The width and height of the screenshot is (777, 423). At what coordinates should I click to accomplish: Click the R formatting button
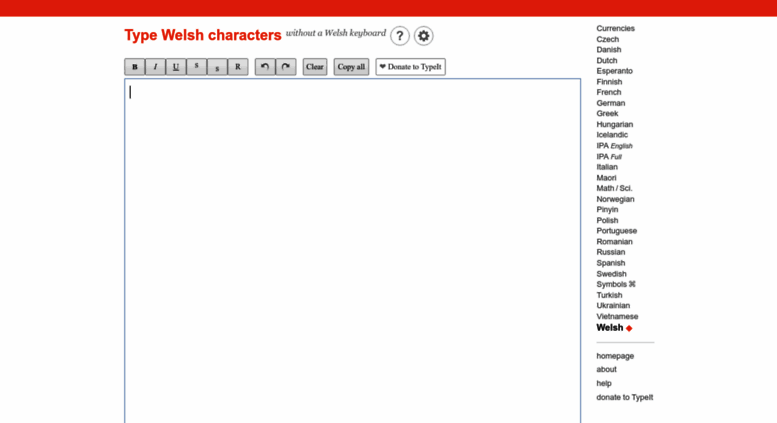tap(238, 67)
